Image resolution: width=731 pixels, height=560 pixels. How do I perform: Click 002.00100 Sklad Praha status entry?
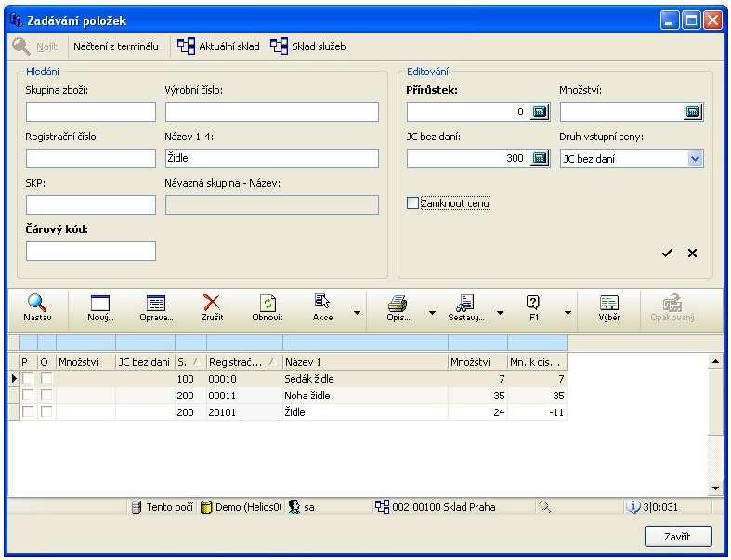coord(435,507)
